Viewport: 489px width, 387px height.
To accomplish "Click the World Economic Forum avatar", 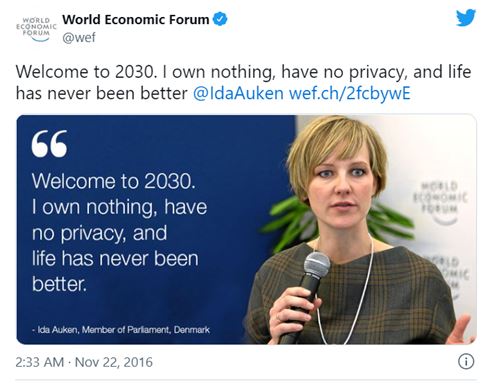I will pyautogui.click(x=36, y=29).
